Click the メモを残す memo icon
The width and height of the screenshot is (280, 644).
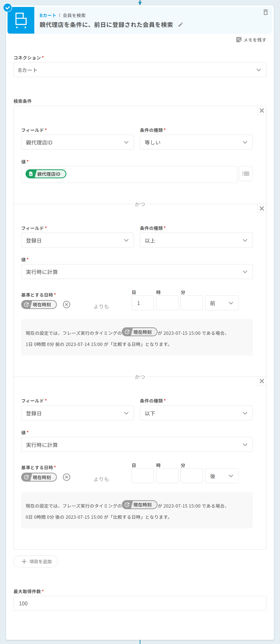click(239, 40)
